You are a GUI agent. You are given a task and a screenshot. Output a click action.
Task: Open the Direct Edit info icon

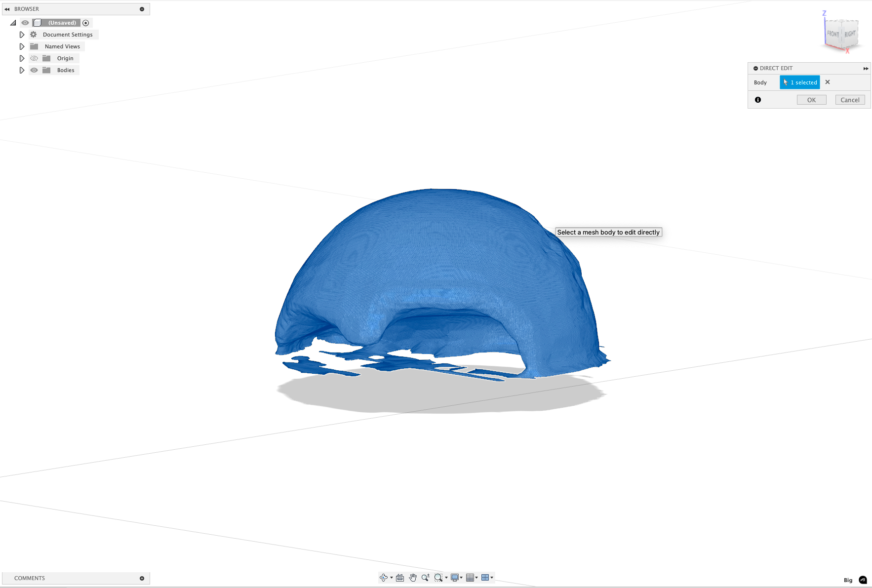click(758, 100)
